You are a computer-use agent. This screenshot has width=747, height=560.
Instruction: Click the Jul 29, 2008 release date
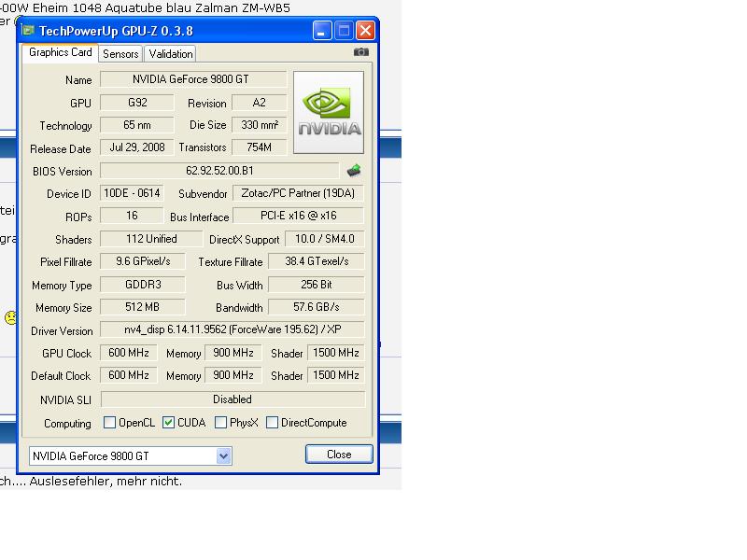(137, 147)
